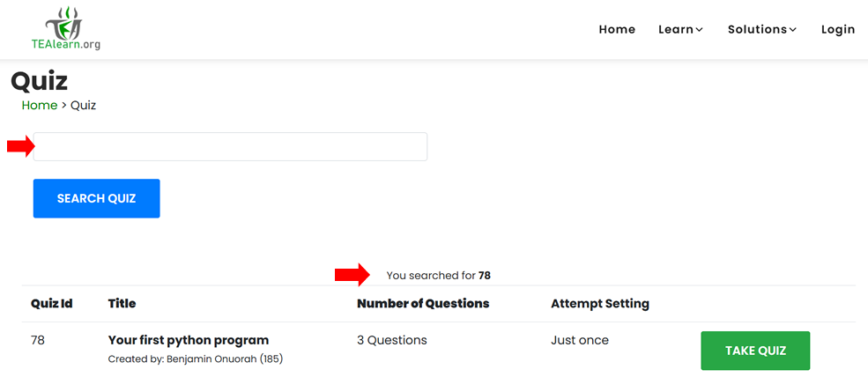Click the Attempt Setting column header
This screenshot has width=868, height=377.
tap(600, 304)
